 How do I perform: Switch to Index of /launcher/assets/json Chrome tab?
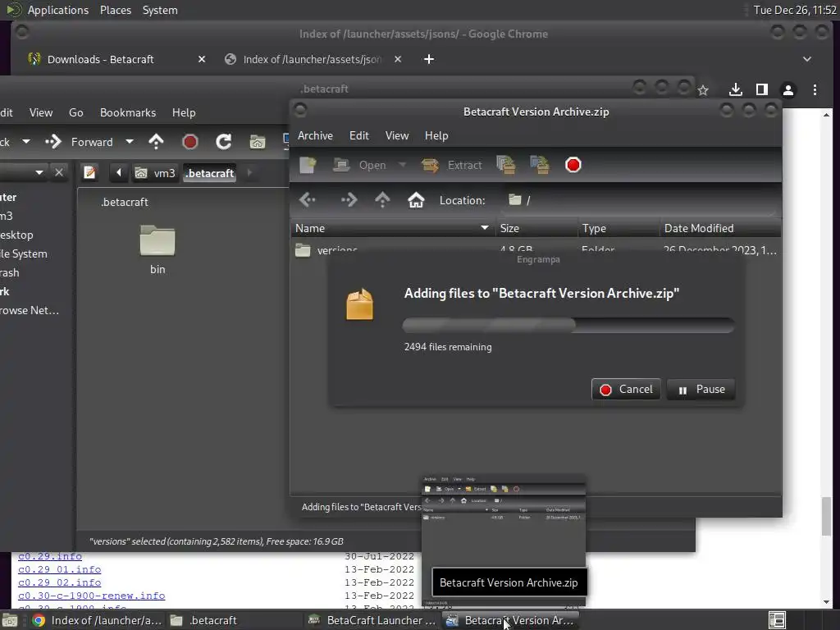pyautogui.click(x=313, y=59)
